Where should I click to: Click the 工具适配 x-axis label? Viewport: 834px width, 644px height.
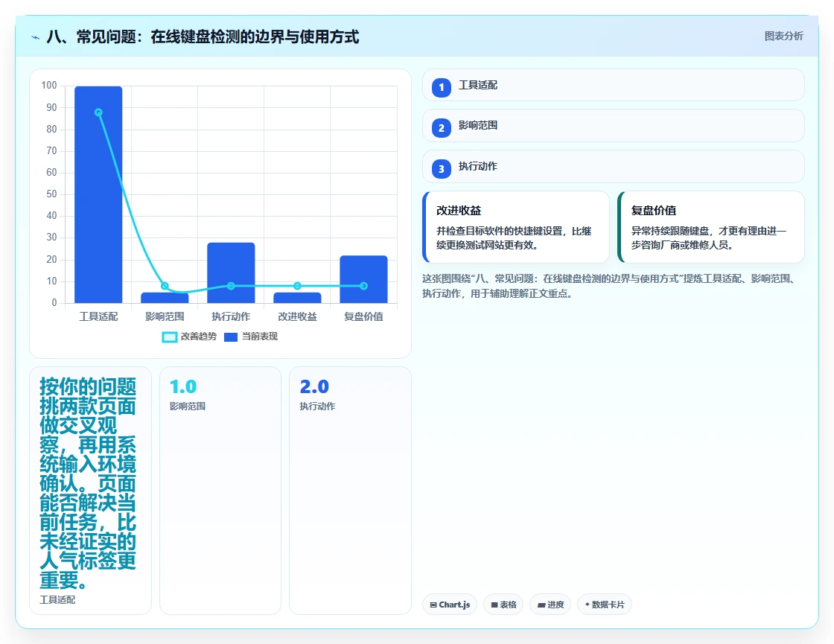[x=98, y=316]
